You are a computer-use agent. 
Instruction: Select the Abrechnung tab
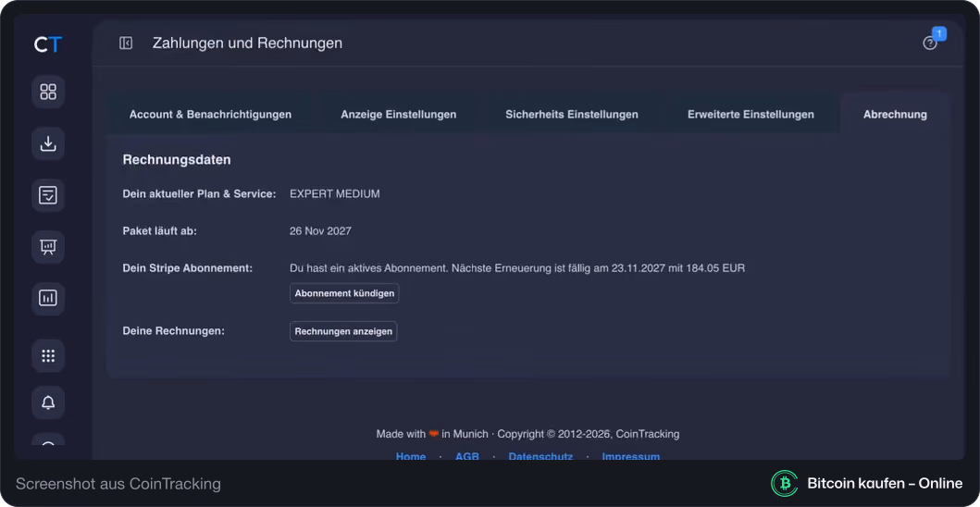click(895, 115)
